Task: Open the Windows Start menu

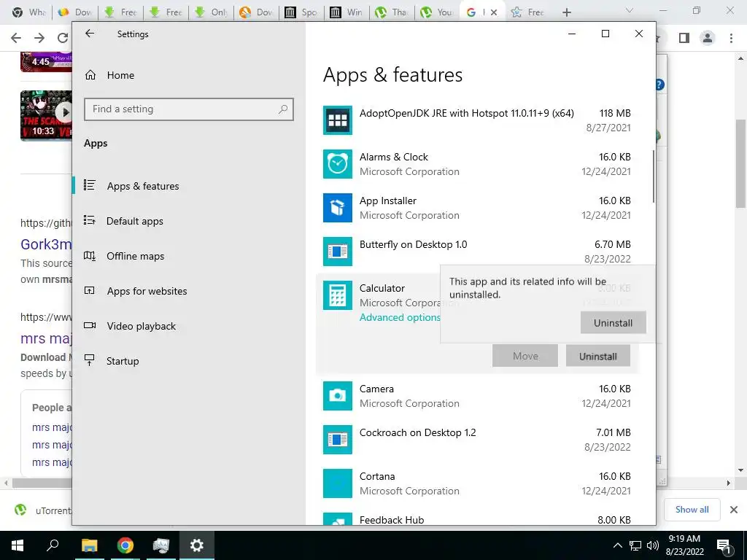Action: pyautogui.click(x=18, y=545)
